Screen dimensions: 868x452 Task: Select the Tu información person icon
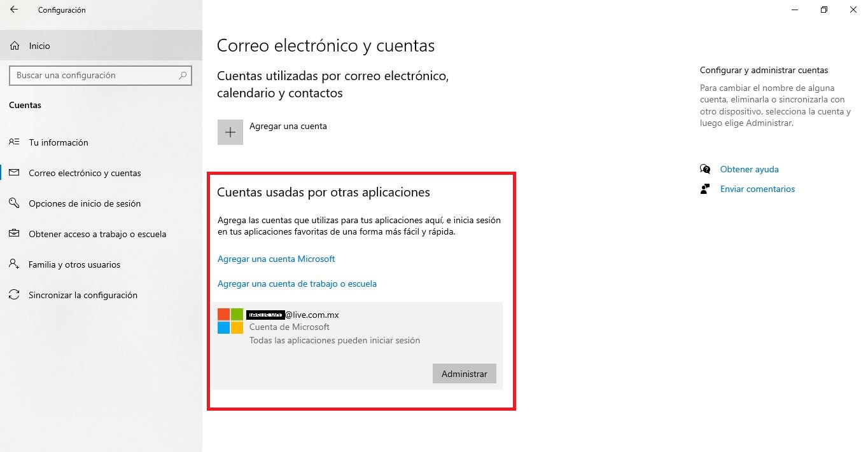(14, 142)
